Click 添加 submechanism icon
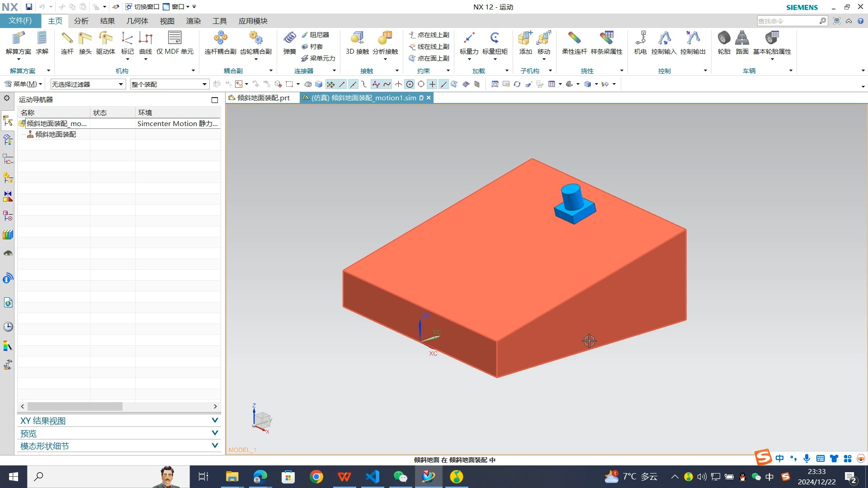Screen dimensions: 868x488 click(525, 43)
